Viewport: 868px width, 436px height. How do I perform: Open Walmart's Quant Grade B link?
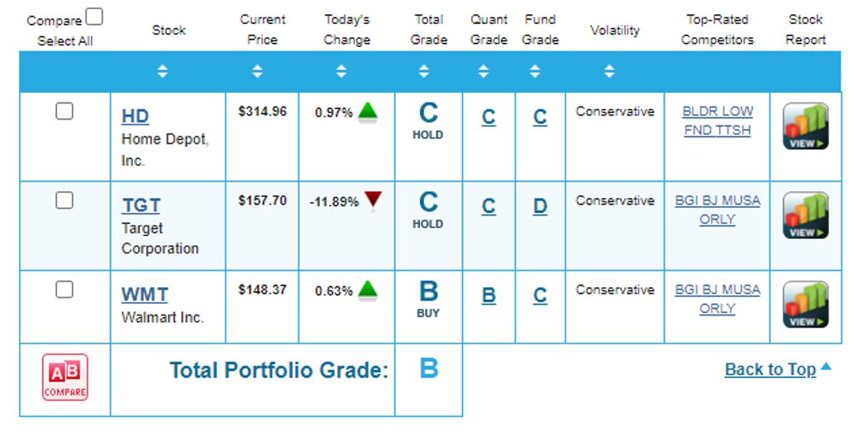(489, 296)
